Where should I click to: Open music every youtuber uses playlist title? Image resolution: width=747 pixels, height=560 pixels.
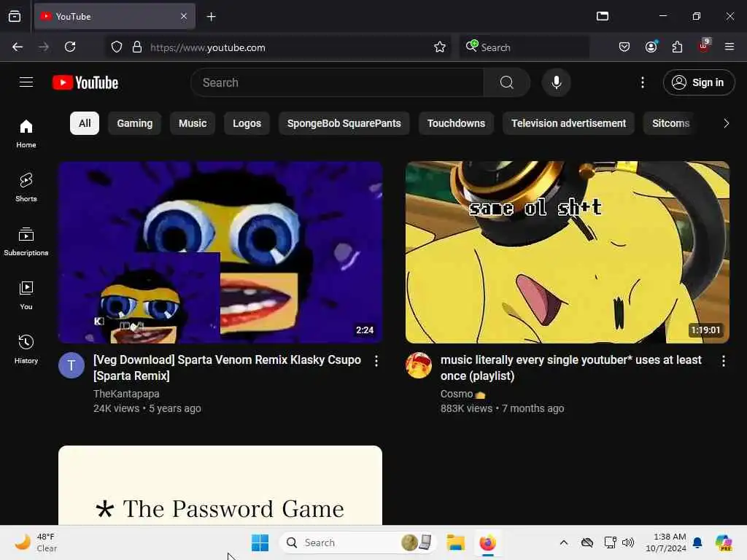pos(570,367)
